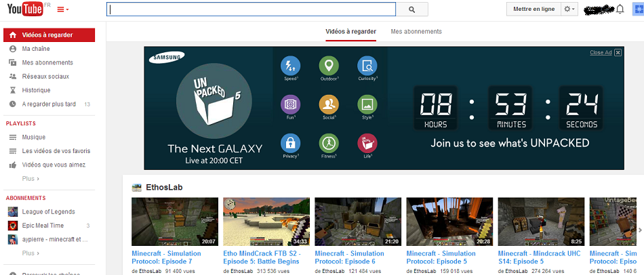Open title Etho MindCrack FTB S2 Episode 5
This screenshot has width=644, height=275.
[262, 257]
